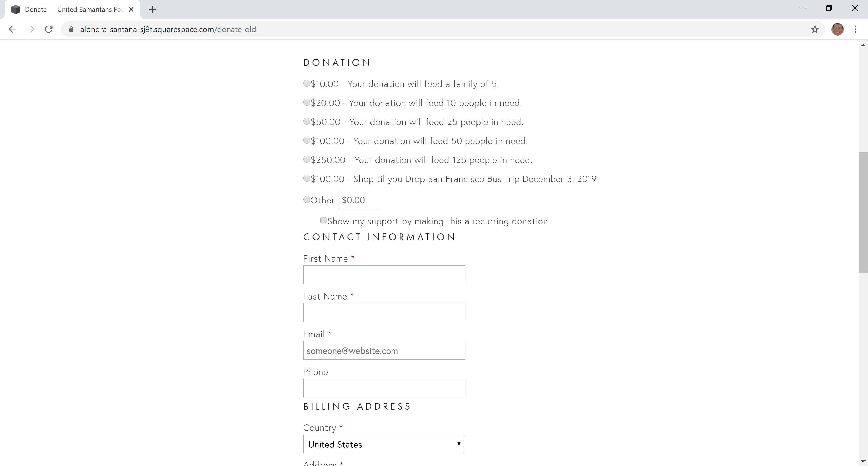Click the CONTACT INFORMATION heading
The image size is (868, 466).
pyautogui.click(x=380, y=237)
